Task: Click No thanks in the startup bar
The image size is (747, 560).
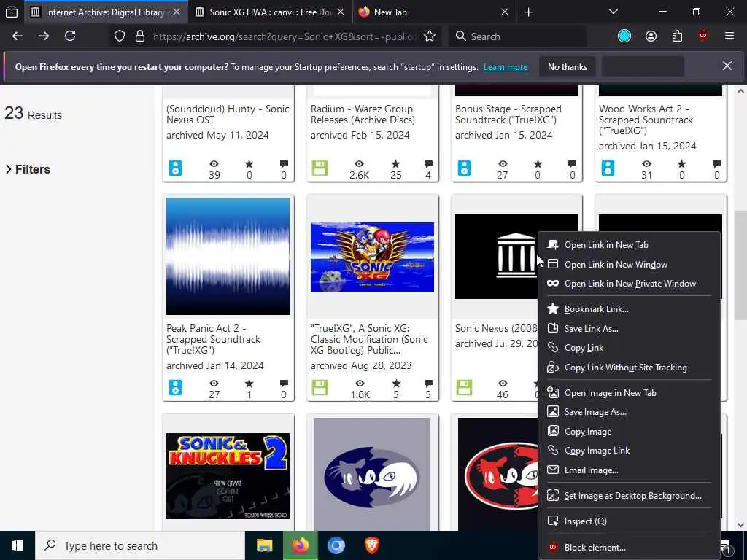Action: pos(568,66)
